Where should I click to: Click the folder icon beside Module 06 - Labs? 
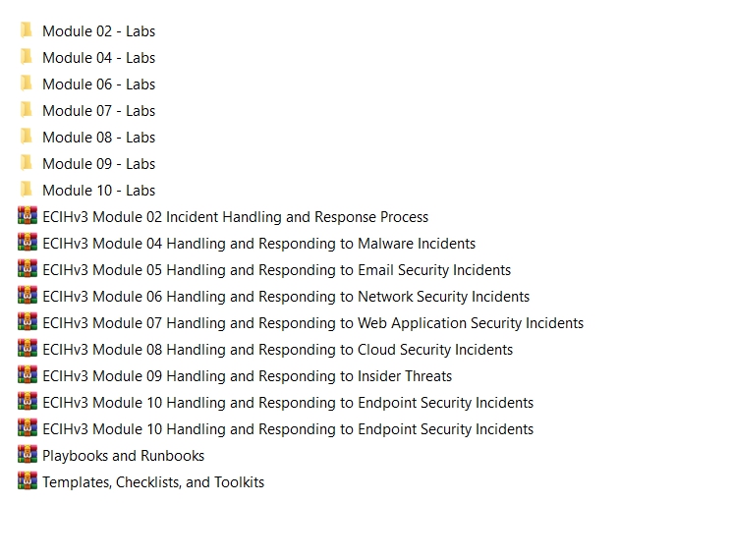(x=26, y=84)
